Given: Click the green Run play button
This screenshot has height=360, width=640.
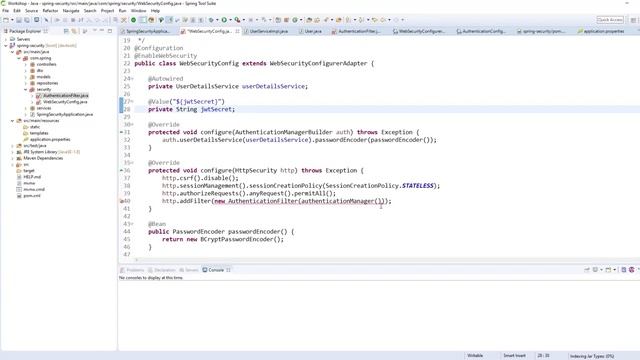Looking at the screenshot, I should 224,20.
